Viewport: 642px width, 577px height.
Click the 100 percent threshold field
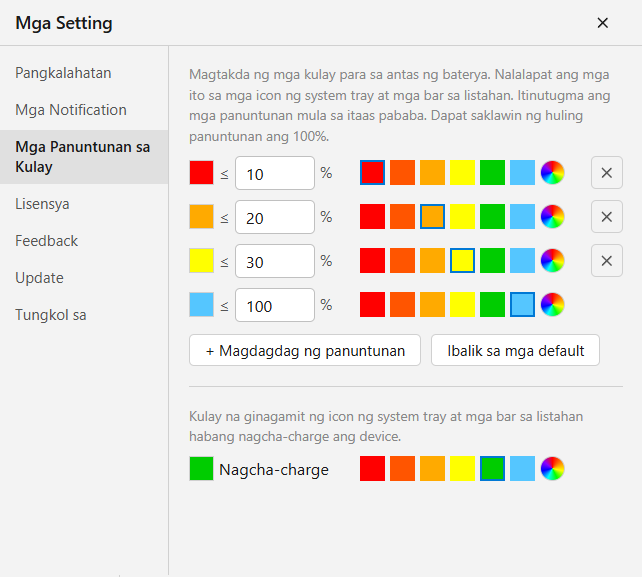(275, 305)
